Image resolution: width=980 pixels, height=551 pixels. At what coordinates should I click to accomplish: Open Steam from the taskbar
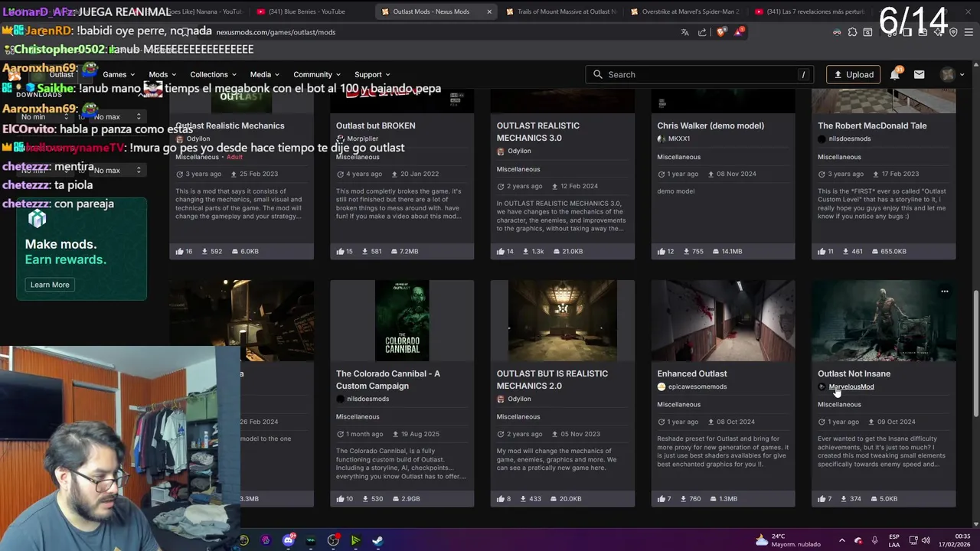pos(377,540)
